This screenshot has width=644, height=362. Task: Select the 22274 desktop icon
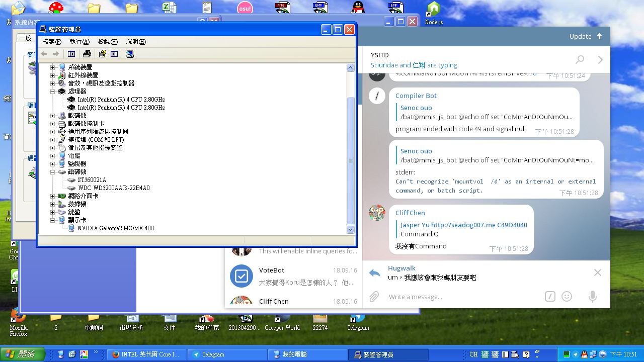pyautogui.click(x=320, y=322)
